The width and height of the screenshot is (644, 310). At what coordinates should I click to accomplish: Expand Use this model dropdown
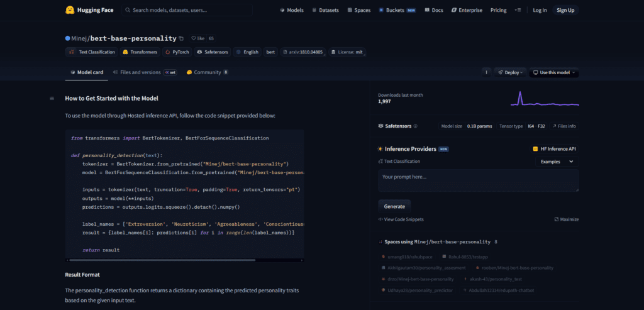[x=554, y=72]
